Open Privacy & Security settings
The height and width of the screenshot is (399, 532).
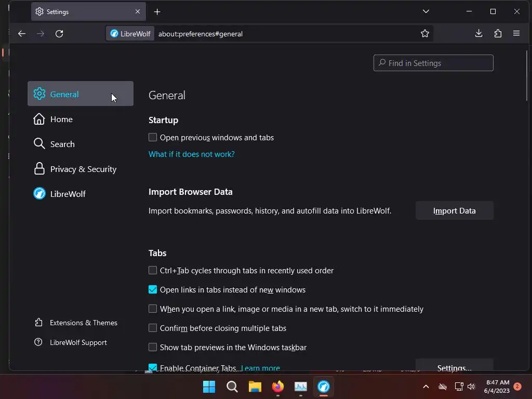pos(81,169)
